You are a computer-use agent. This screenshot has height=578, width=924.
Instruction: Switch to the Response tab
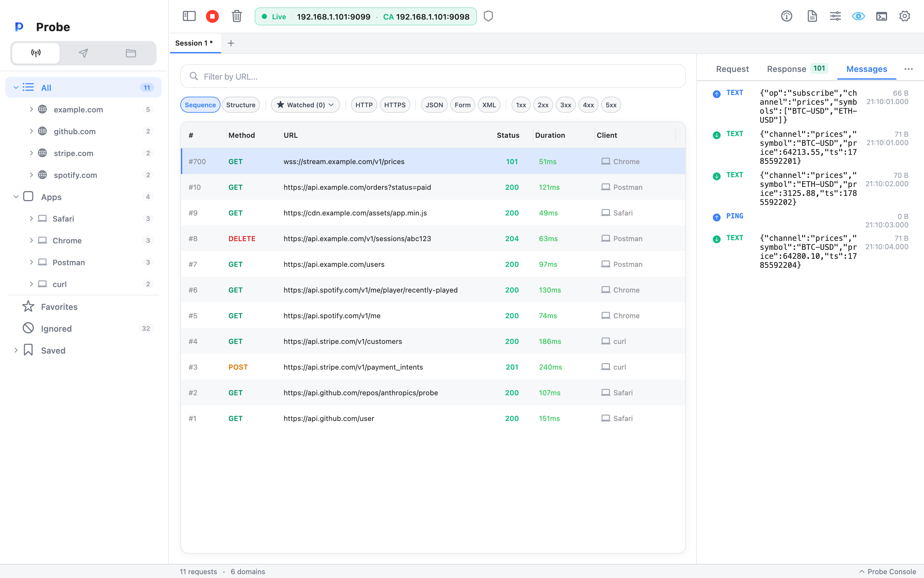797,69
